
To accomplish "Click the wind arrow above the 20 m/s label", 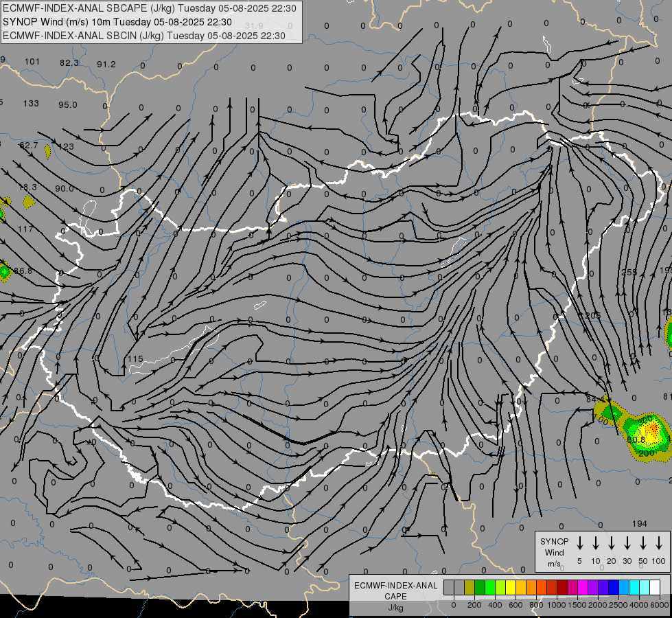I will point(612,543).
